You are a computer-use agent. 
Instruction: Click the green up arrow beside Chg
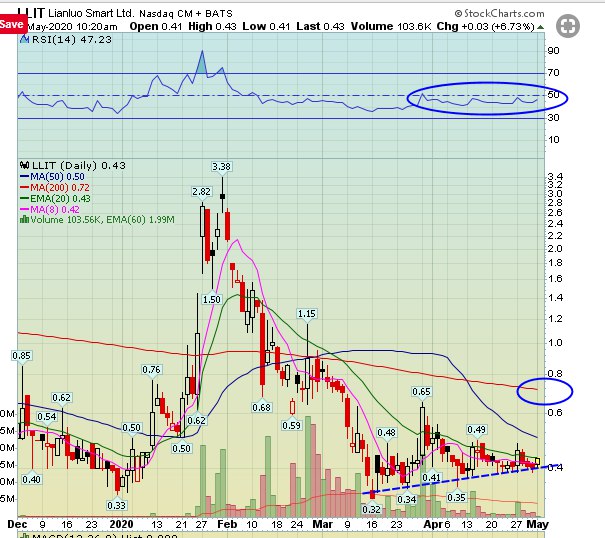click(541, 27)
